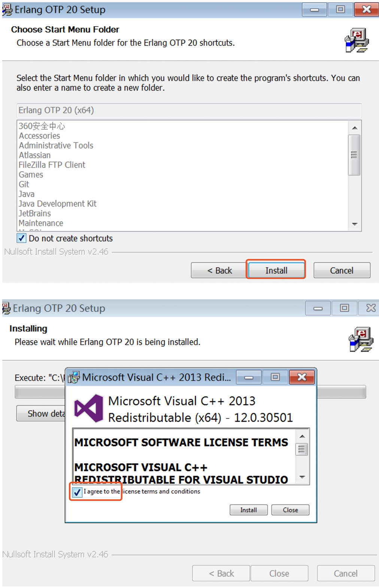Maximize the Installing Erlang setup window
This screenshot has height=588, width=379.
point(344,308)
